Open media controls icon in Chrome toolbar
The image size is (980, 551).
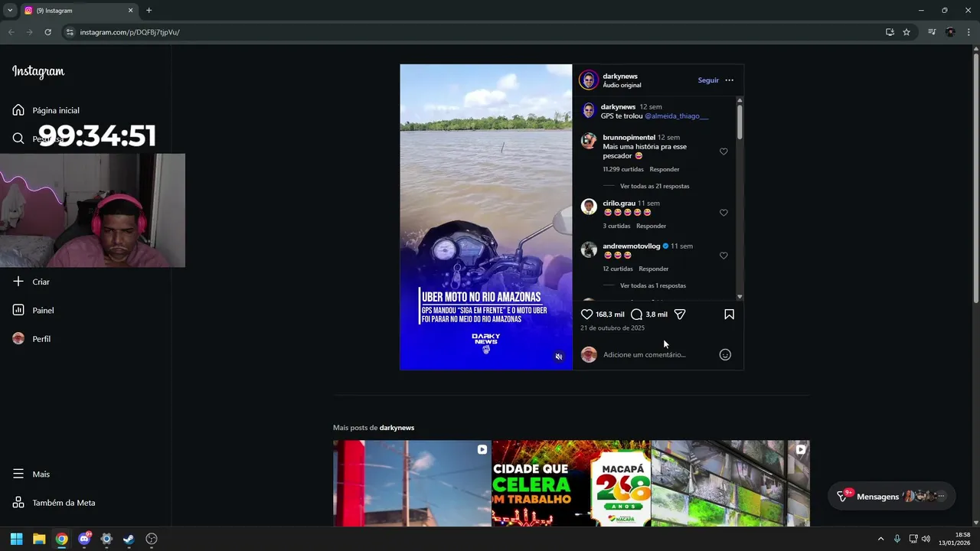[x=932, y=32]
